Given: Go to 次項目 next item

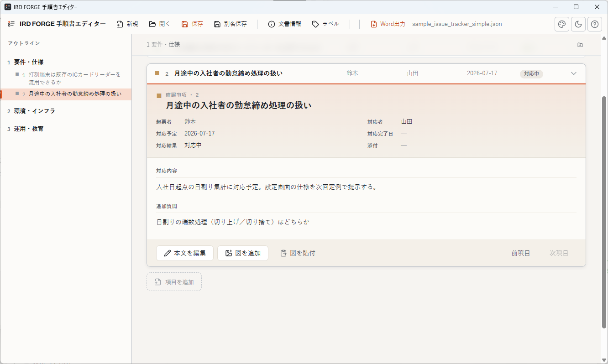Looking at the screenshot, I should point(559,253).
